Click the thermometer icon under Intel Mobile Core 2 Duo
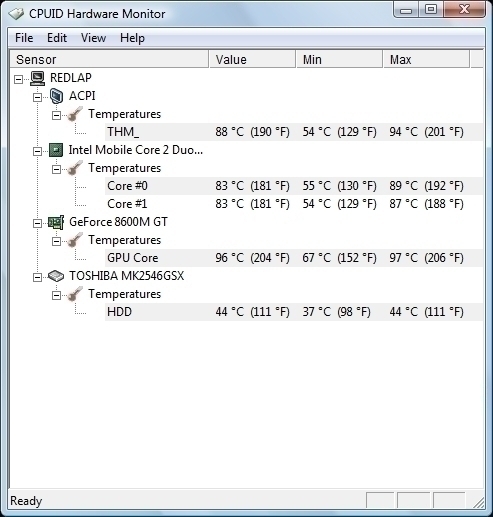The width and height of the screenshot is (493, 517). click(75, 168)
